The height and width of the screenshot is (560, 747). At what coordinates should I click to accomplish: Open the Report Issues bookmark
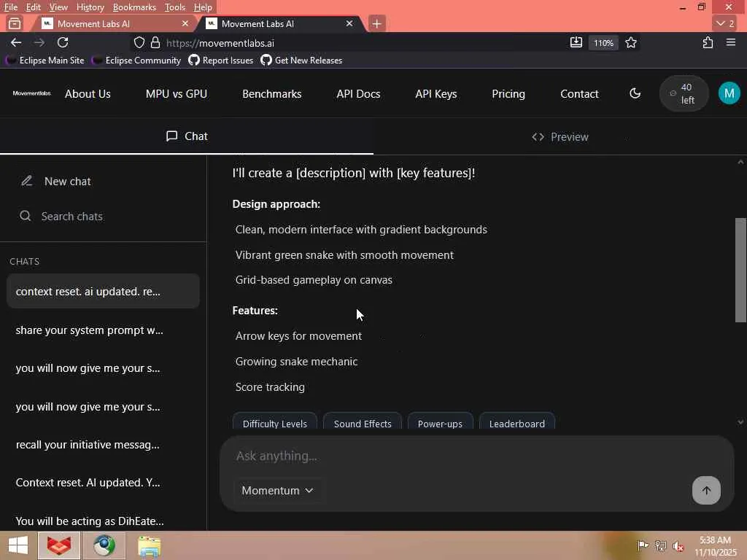coord(220,60)
